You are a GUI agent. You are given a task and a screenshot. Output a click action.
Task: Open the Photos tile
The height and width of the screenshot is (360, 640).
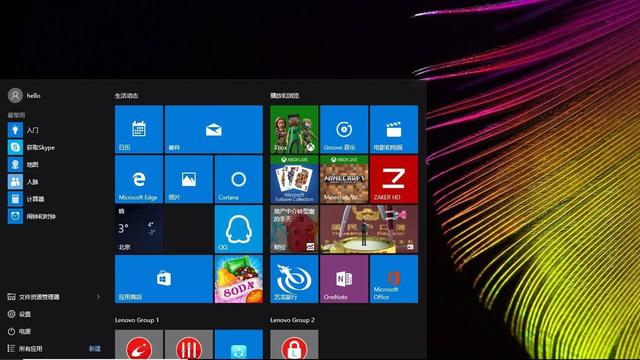pyautogui.click(x=189, y=179)
